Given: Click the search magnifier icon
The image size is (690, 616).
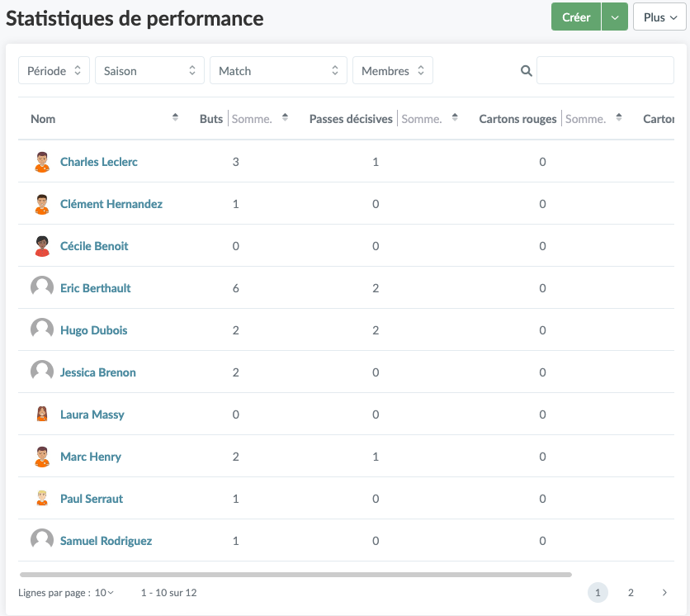Looking at the screenshot, I should [527, 71].
